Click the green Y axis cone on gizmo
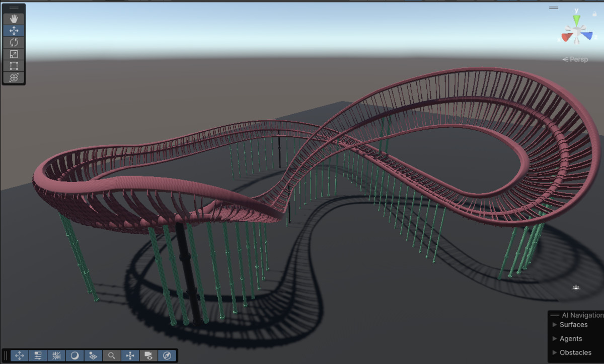 (576, 20)
